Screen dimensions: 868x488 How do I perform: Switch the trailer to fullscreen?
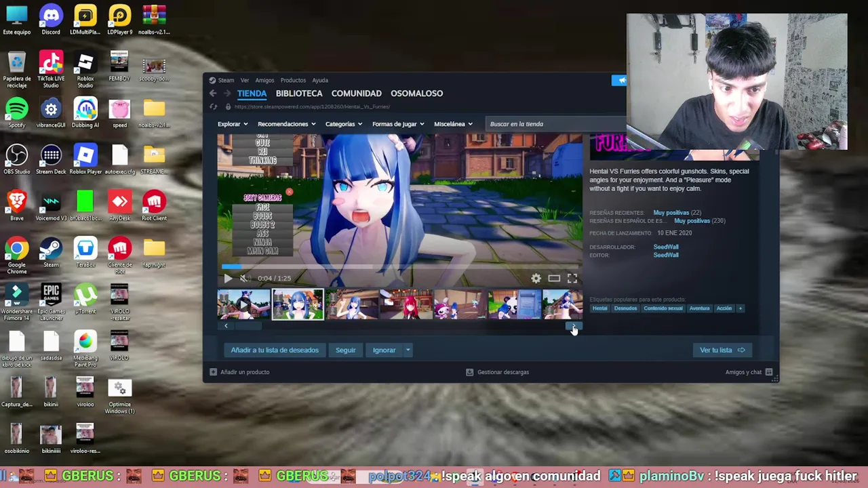tap(572, 278)
